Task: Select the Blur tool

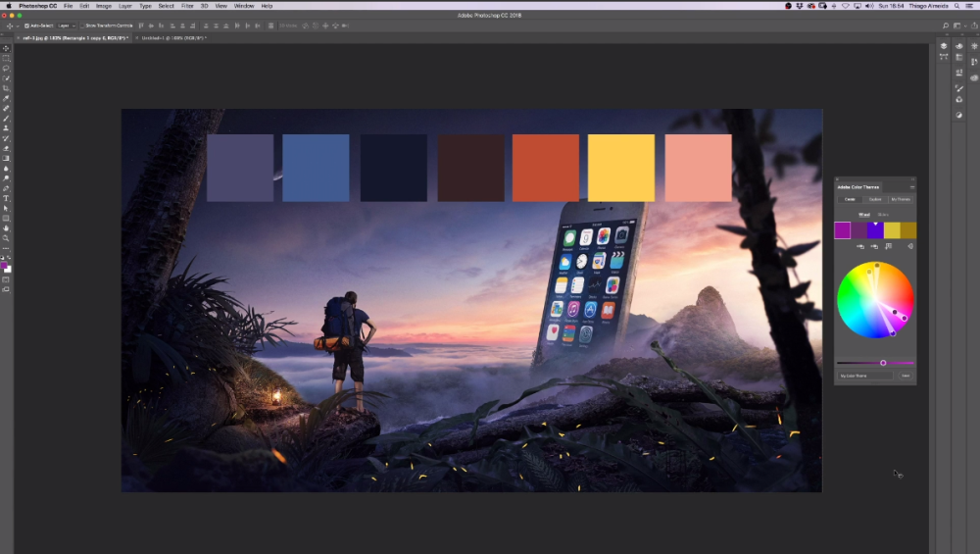Action: point(6,169)
